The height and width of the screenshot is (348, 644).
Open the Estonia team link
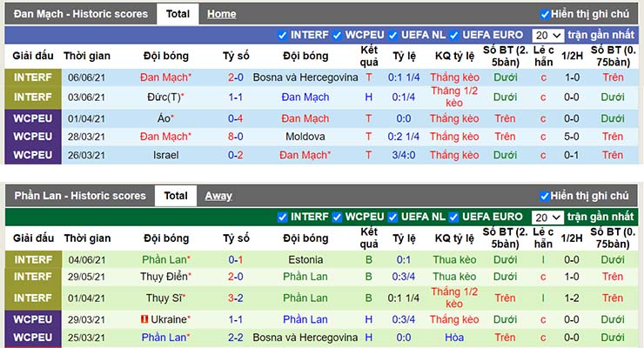305,259
